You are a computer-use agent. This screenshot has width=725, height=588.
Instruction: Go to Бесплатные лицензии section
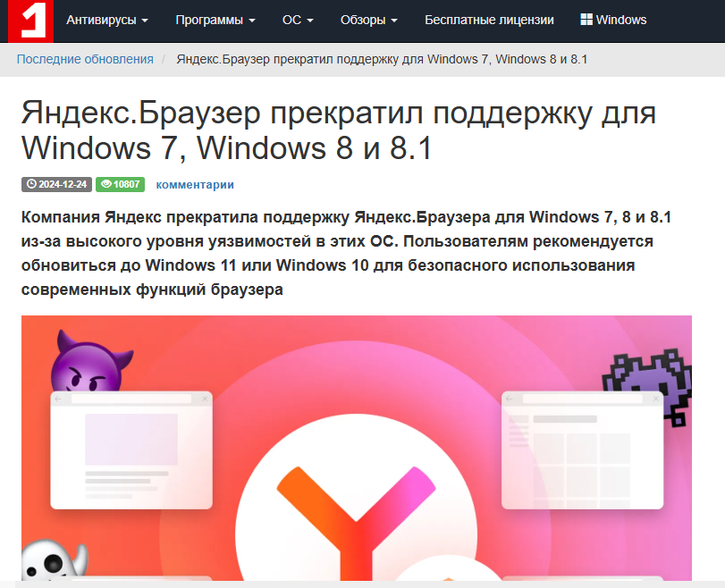coord(489,20)
